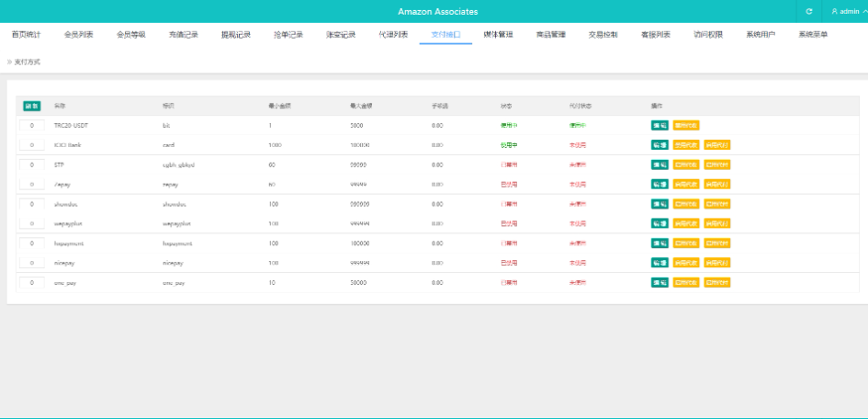Edit the wepayplus payment method
This screenshot has width=868, height=419.
[659, 223]
